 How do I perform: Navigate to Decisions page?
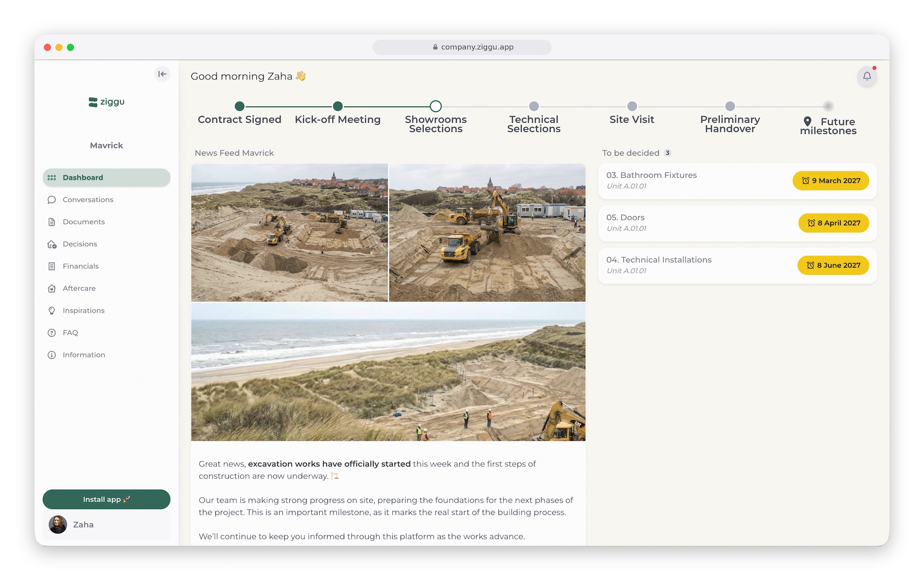click(107, 244)
